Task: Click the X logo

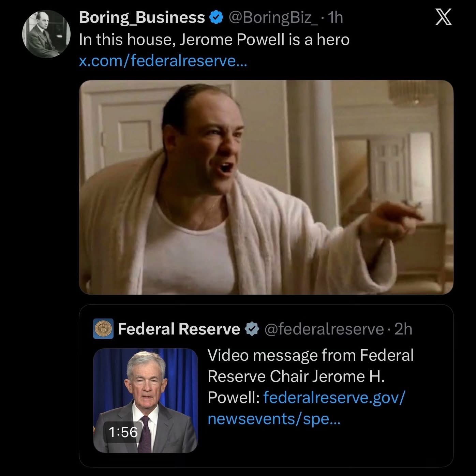Action: [444, 17]
